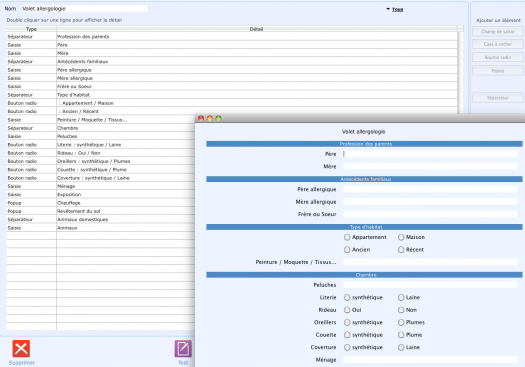Close the Volet allergologie preview window
Viewport: 525px width, 367px height.
201,118
